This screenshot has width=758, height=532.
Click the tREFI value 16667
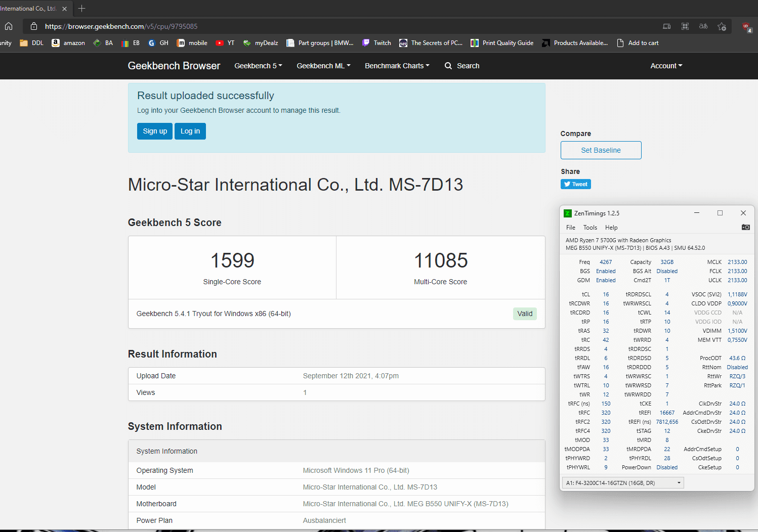[667, 413]
